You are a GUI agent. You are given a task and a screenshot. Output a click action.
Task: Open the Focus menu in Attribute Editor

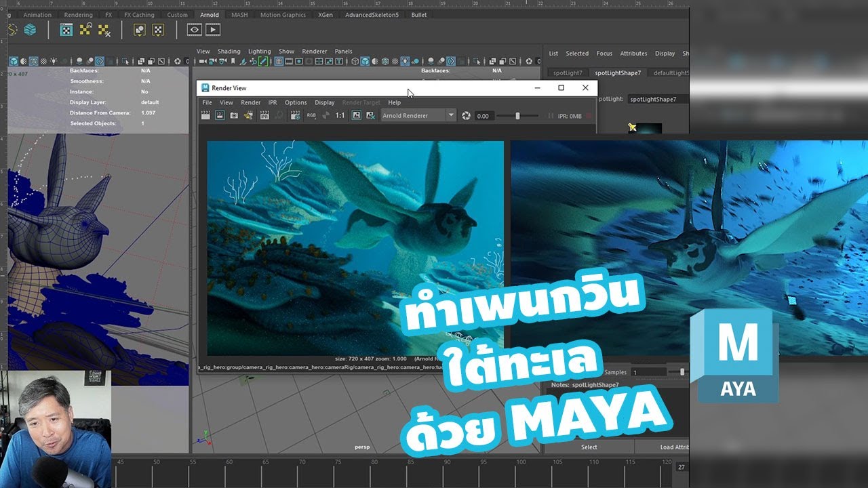click(x=604, y=54)
